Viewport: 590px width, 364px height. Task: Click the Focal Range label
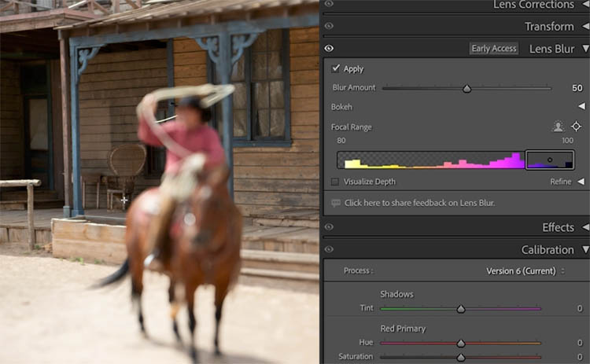point(351,127)
